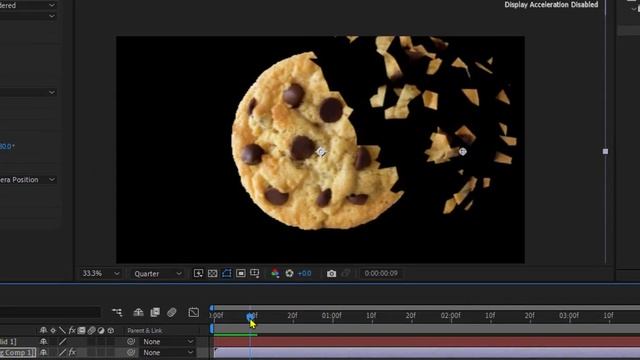Reset exposure in the viewer

click(289, 273)
